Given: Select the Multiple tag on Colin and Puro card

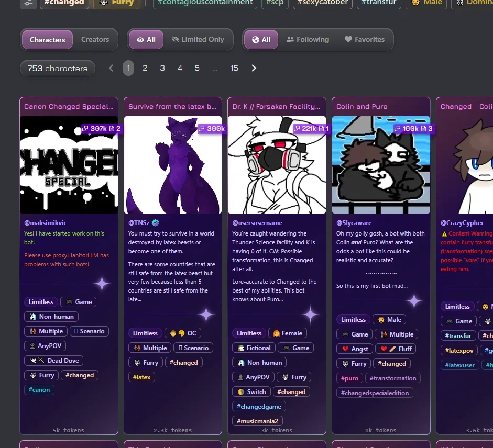Looking at the screenshot, I should 396,334.
